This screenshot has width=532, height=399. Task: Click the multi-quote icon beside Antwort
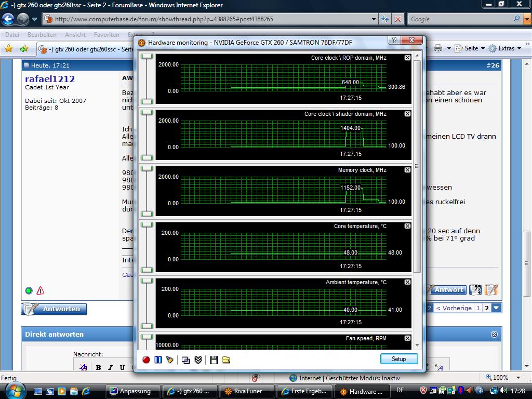click(475, 289)
